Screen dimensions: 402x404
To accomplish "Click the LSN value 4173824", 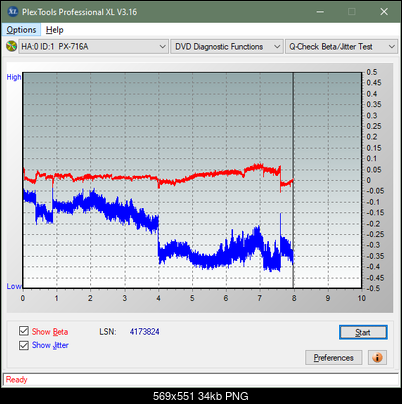I will (x=144, y=332).
